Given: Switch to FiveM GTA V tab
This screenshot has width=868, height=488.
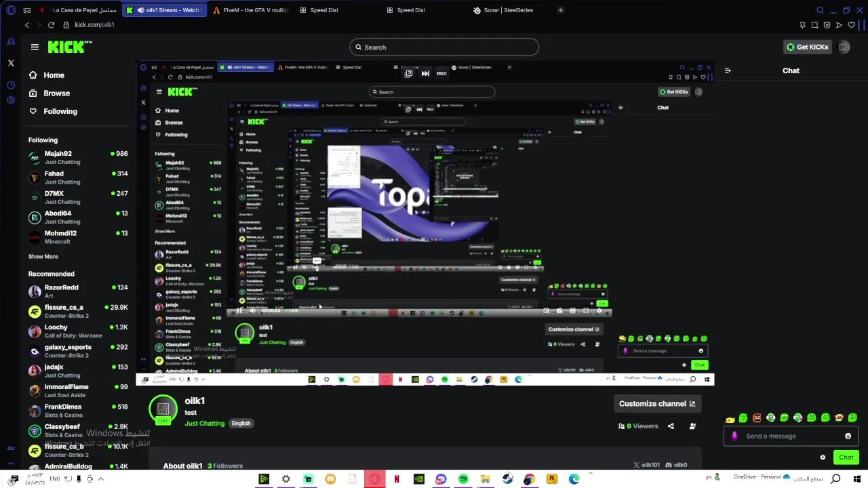Looking at the screenshot, I should point(250,10).
